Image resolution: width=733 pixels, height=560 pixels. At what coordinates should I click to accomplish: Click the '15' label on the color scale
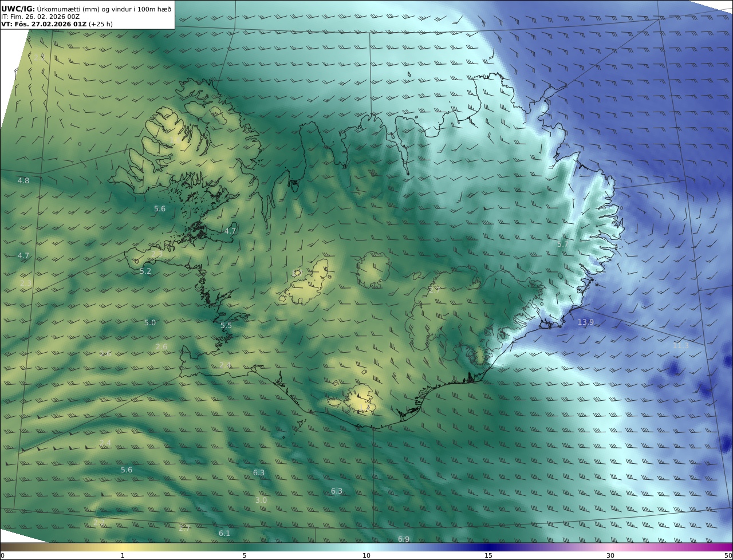click(488, 555)
